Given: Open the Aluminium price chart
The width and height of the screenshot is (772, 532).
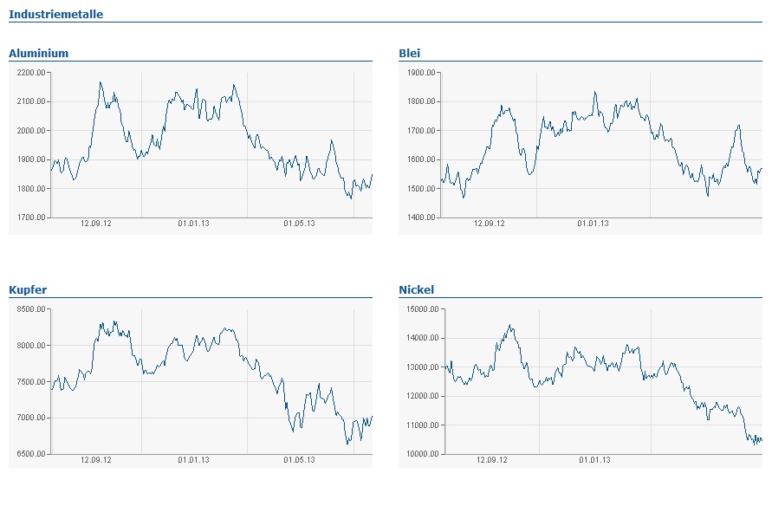Looking at the screenshot, I should tap(211, 145).
